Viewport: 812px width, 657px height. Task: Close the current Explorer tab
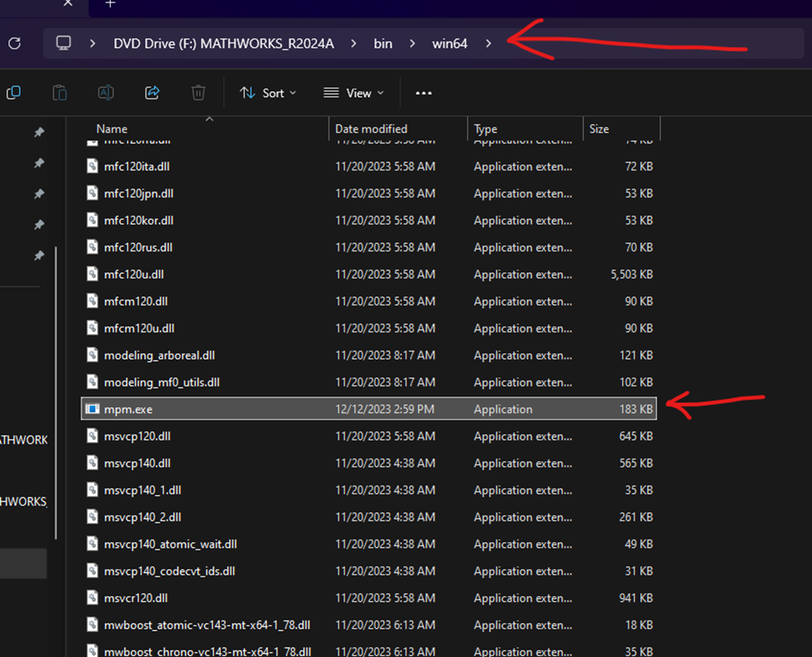tap(67, 3)
